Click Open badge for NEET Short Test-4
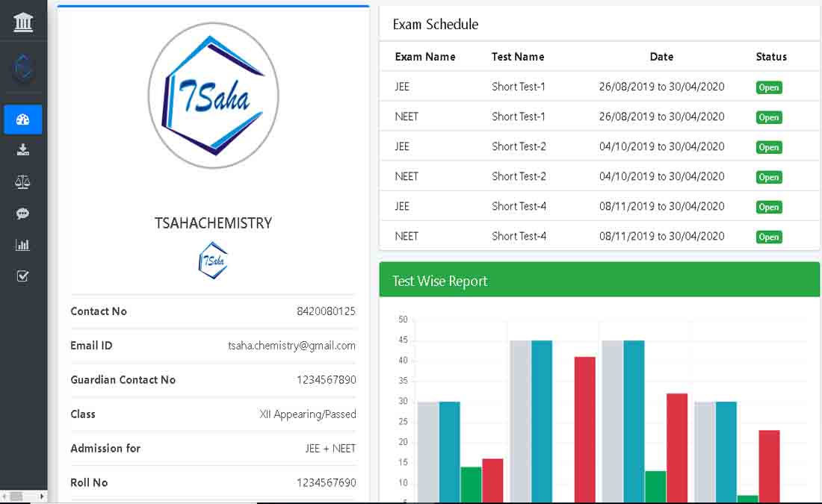Image resolution: width=822 pixels, height=504 pixels. [x=768, y=237]
